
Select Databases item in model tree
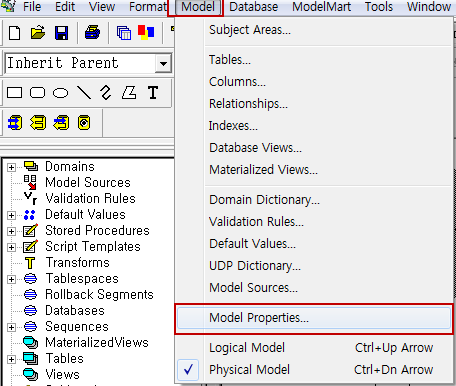coord(75,311)
